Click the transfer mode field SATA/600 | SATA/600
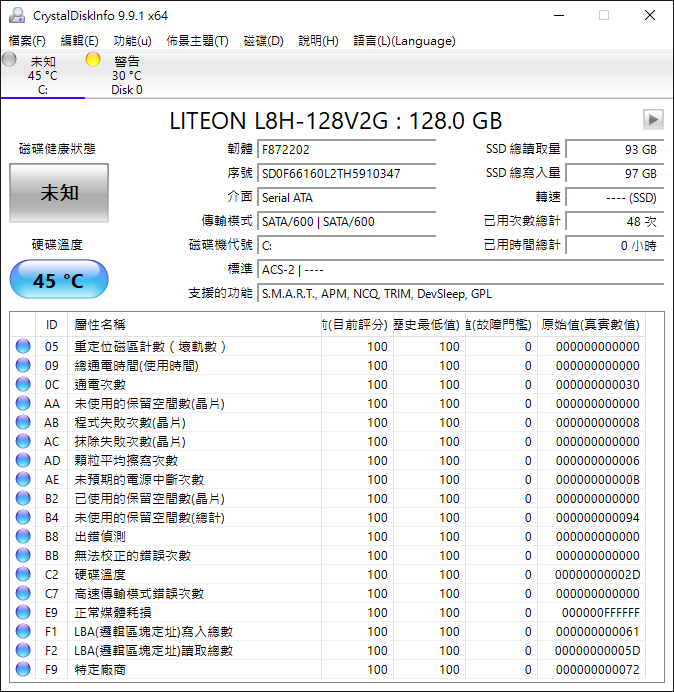This screenshot has width=674, height=692. (346, 221)
